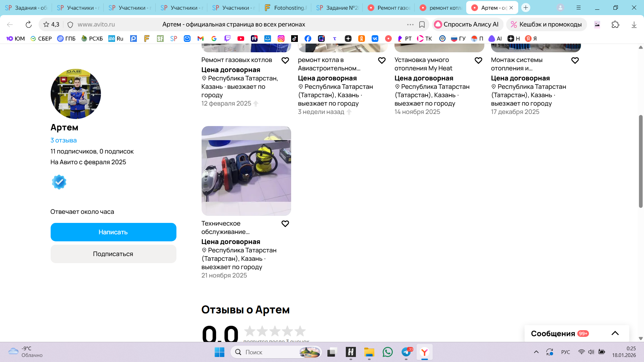Open the browser downloads arrow icon
The image size is (644, 362).
click(634, 24)
